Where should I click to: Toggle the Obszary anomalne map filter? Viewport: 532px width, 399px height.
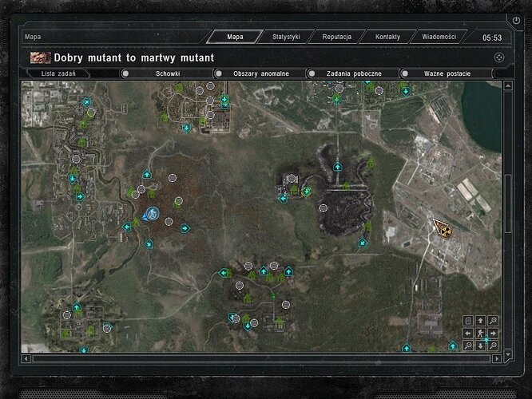[x=260, y=73]
